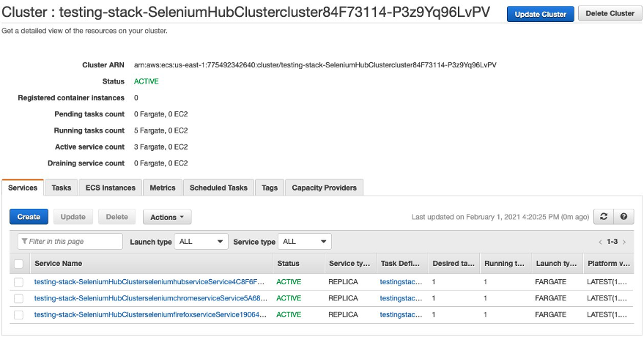
Task: Refresh the services list
Action: coord(604,217)
